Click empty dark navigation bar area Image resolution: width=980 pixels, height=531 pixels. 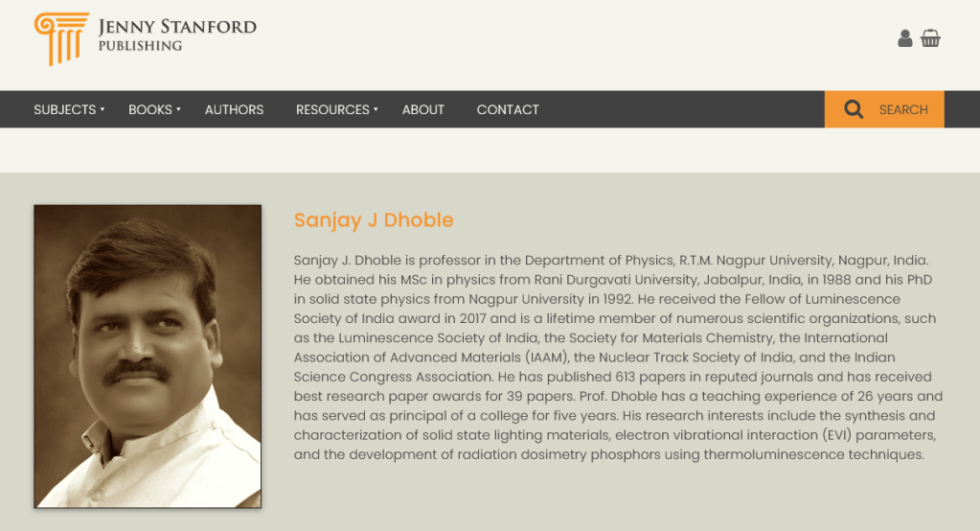pos(680,109)
